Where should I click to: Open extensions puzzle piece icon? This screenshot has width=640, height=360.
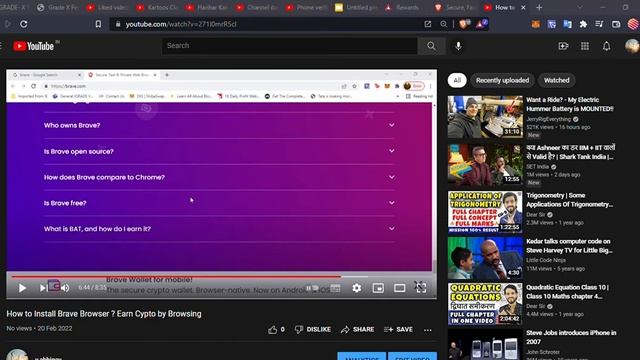[583, 24]
